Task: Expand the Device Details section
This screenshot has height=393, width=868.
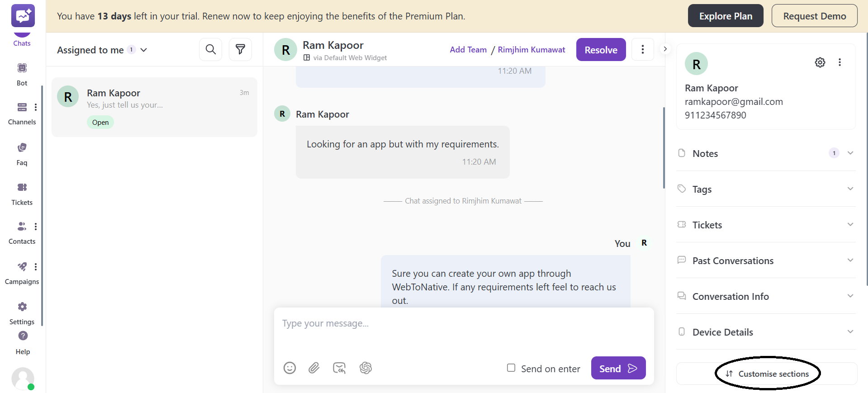Action: [850, 332]
